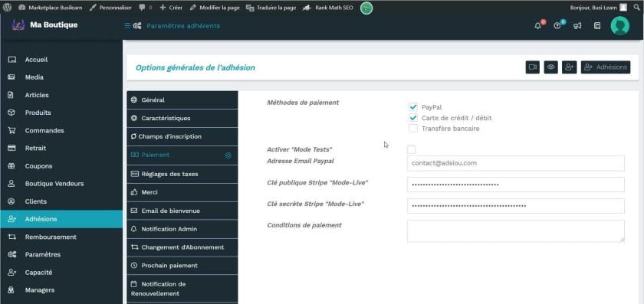Click the teal profile avatar

(x=619, y=26)
